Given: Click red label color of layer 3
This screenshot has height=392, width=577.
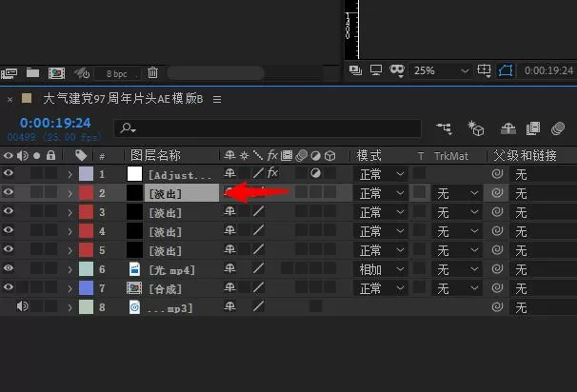Looking at the screenshot, I should point(86,212).
